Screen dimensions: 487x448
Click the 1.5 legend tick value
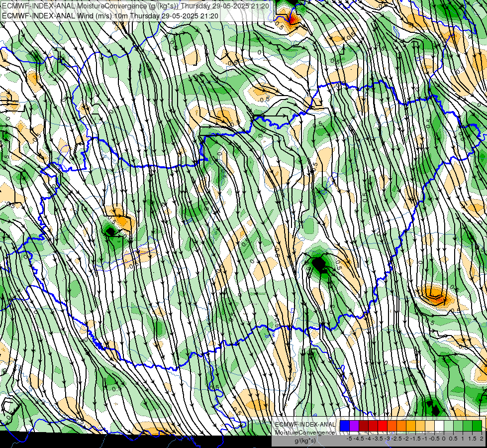[472, 439]
